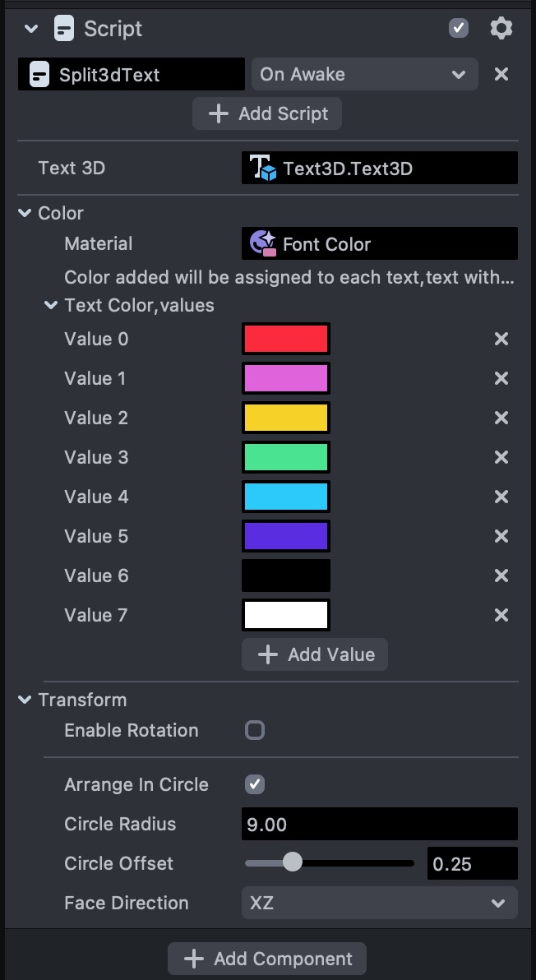
Task: Click the Split3dText script icon
Action: (38, 75)
